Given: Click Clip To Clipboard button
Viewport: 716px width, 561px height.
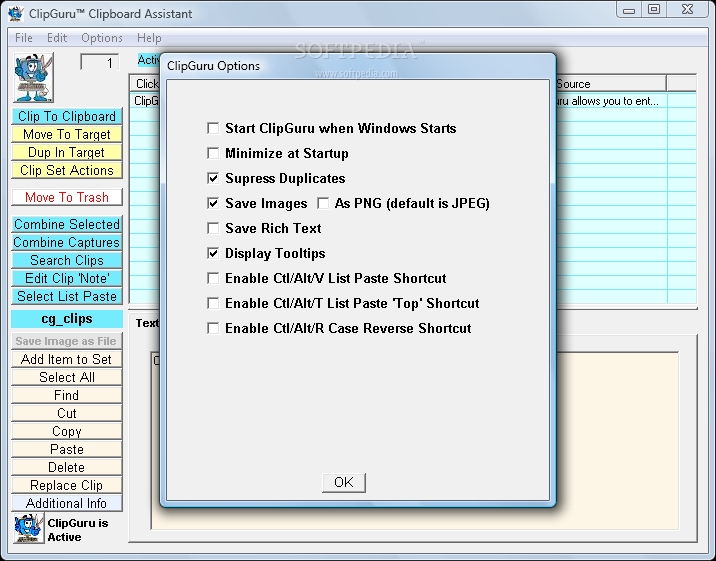Looking at the screenshot, I should pos(67,116).
